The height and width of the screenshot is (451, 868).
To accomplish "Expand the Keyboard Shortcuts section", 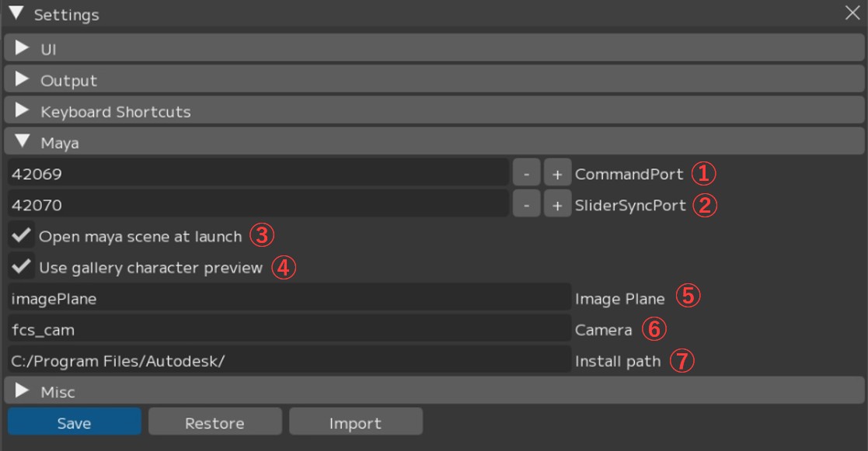I will coord(23,111).
